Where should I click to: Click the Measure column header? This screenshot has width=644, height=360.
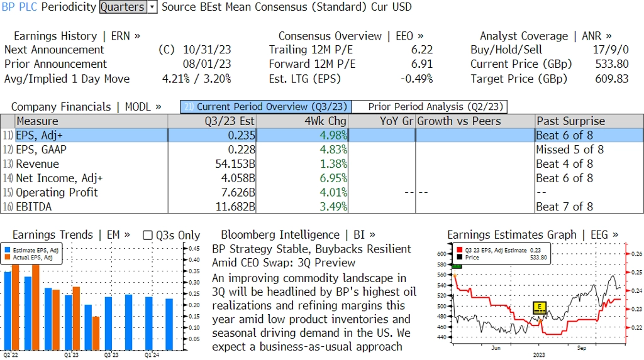point(91,121)
